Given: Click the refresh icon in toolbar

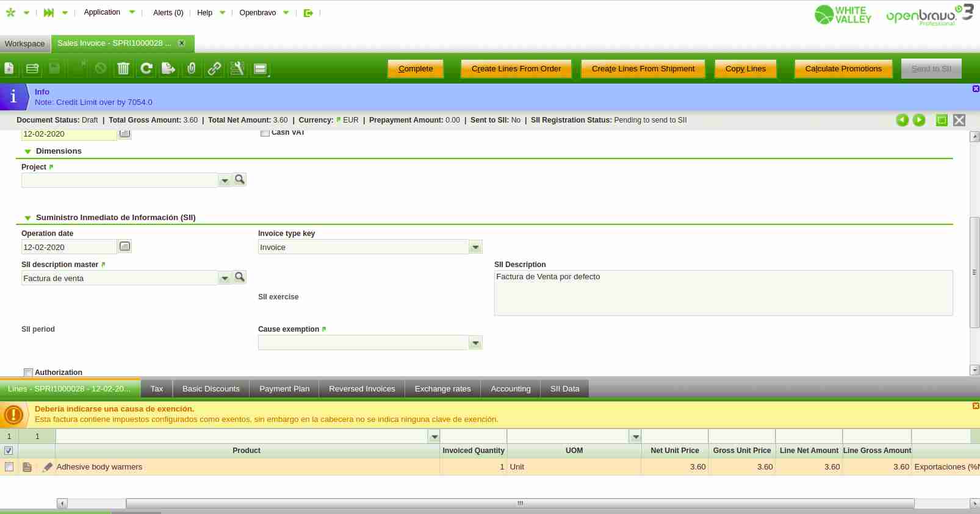Looking at the screenshot, I should [146, 69].
